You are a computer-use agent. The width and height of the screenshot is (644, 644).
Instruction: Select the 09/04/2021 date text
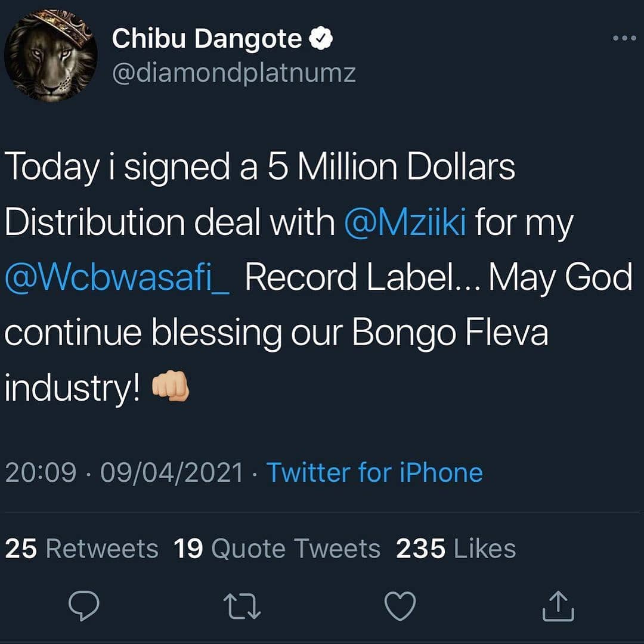172,472
